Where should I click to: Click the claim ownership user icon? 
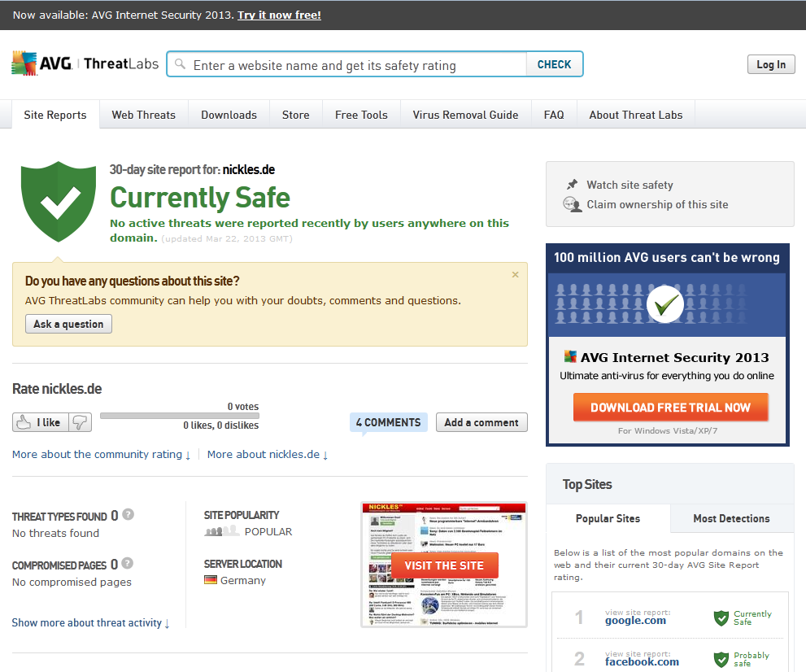click(572, 205)
